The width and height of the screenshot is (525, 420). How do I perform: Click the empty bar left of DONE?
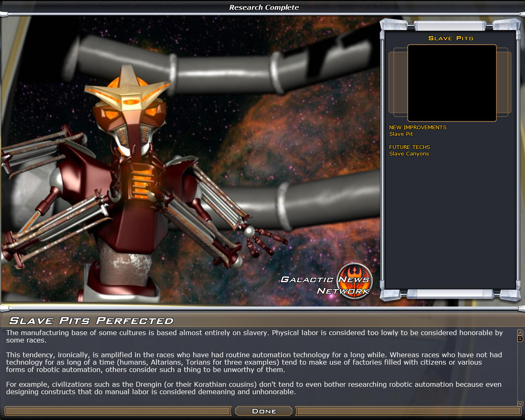coord(118,411)
